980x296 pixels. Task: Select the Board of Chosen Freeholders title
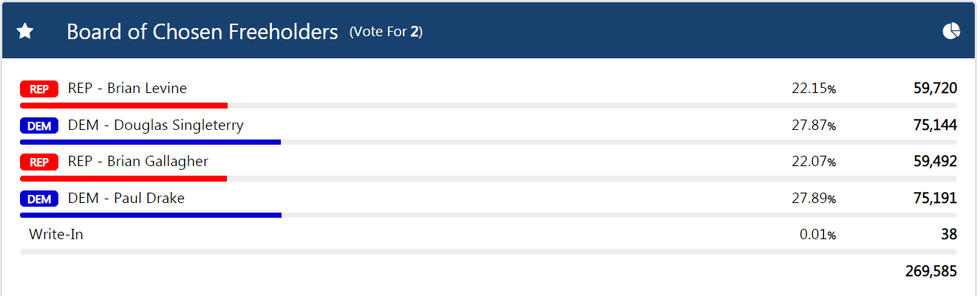[x=202, y=32]
